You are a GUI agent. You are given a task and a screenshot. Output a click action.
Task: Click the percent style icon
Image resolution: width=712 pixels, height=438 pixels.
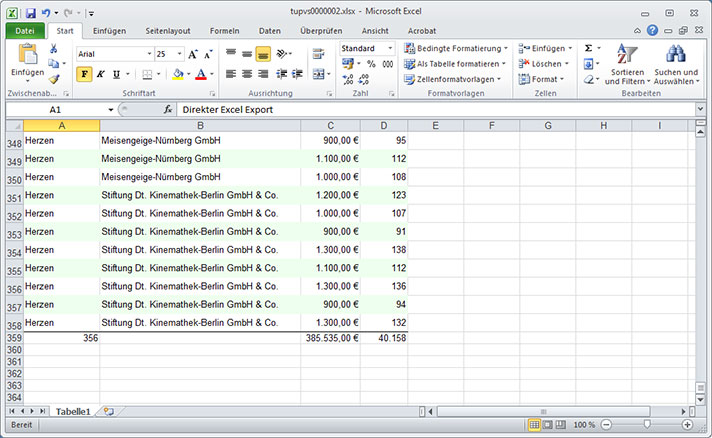tap(372, 64)
